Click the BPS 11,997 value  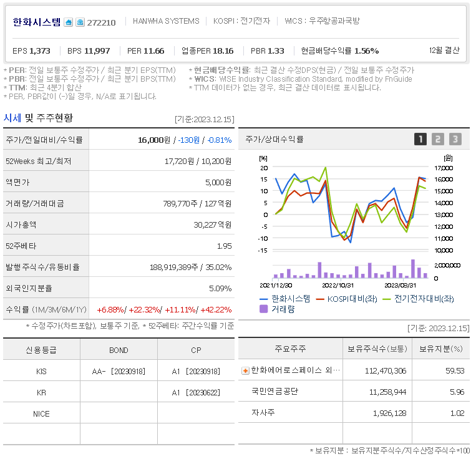pyautogui.click(x=89, y=51)
